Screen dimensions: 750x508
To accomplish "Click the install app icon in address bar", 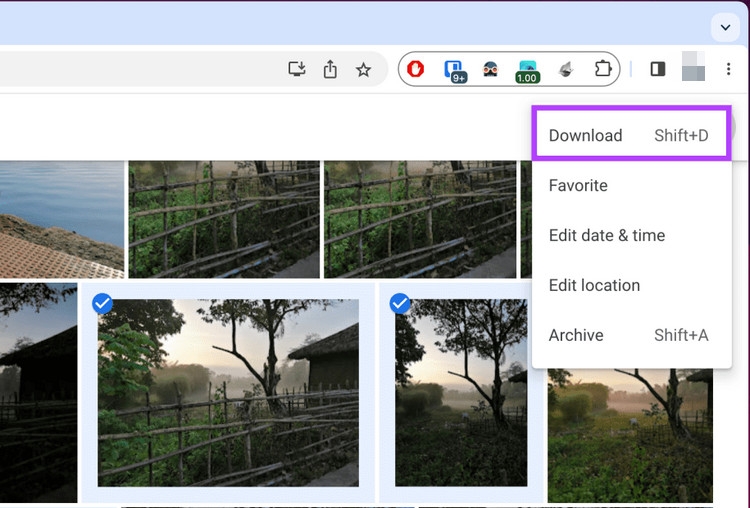I will tap(297, 69).
